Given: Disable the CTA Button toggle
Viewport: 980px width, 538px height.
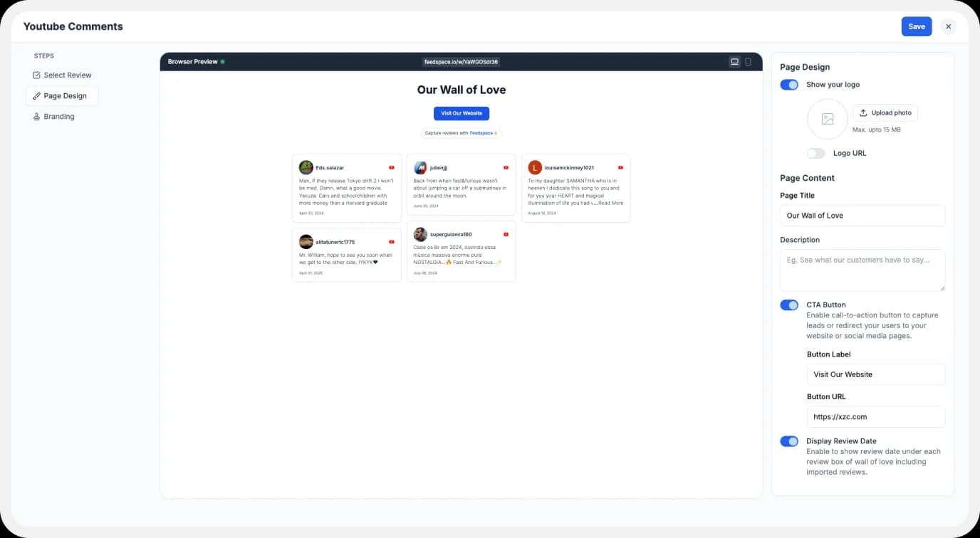Looking at the screenshot, I should point(788,305).
